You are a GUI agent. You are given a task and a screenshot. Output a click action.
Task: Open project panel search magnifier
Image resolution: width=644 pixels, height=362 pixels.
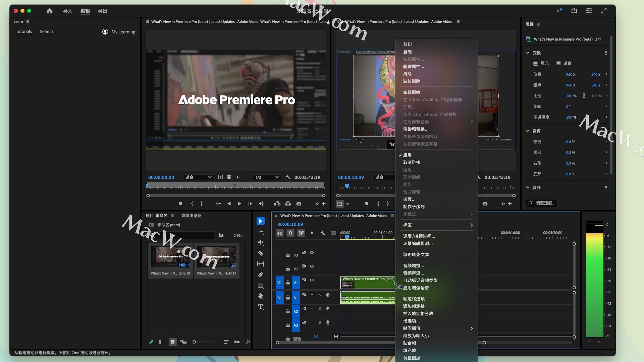(248, 342)
